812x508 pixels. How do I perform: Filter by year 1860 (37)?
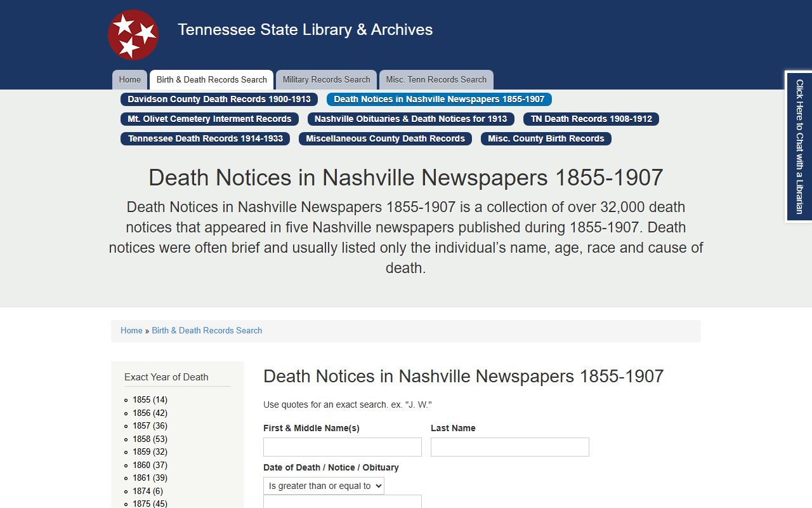[x=150, y=465]
